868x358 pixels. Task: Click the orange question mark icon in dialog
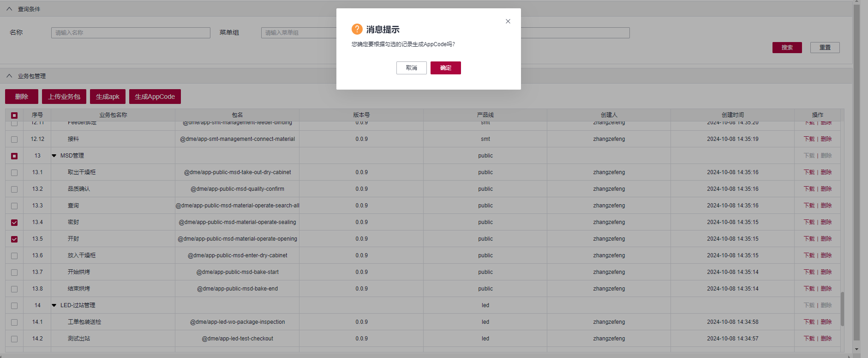click(x=357, y=29)
